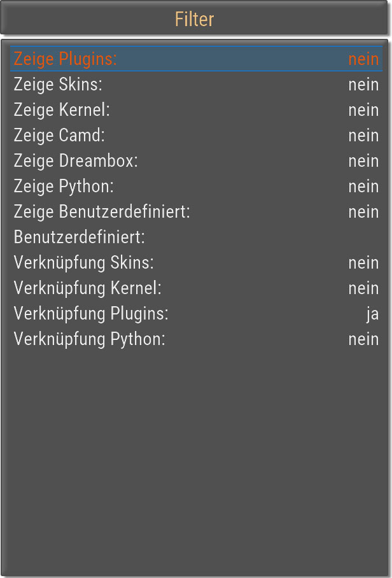392x578 pixels.
Task: Toggle the 'nein' value of Zeige Plugins
Action: click(363, 59)
